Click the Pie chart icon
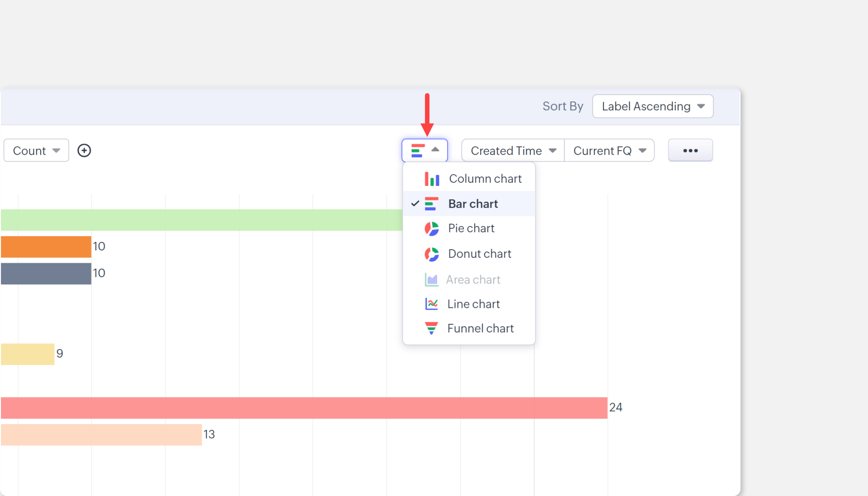The image size is (868, 496). 431,229
